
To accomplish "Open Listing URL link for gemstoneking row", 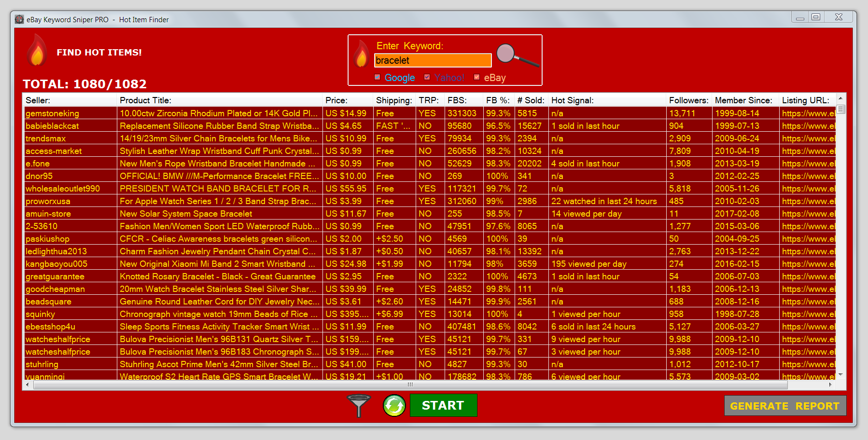I will pos(809,113).
